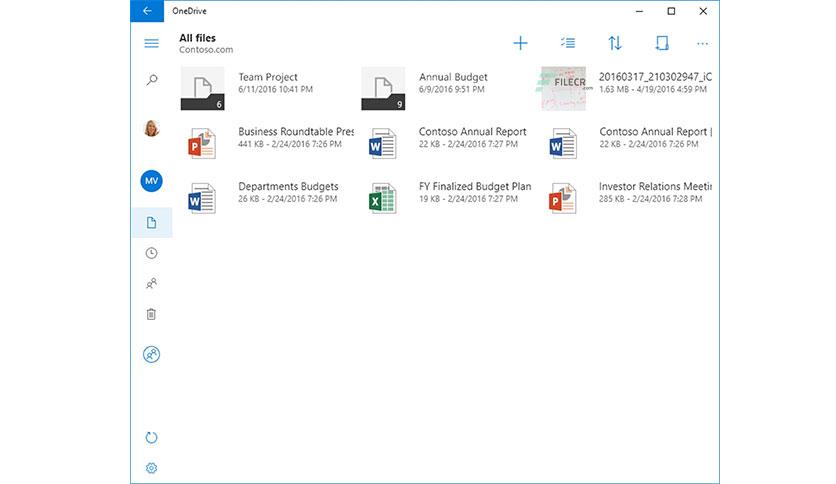
Task: Switch to the MV account
Action: pos(151,181)
